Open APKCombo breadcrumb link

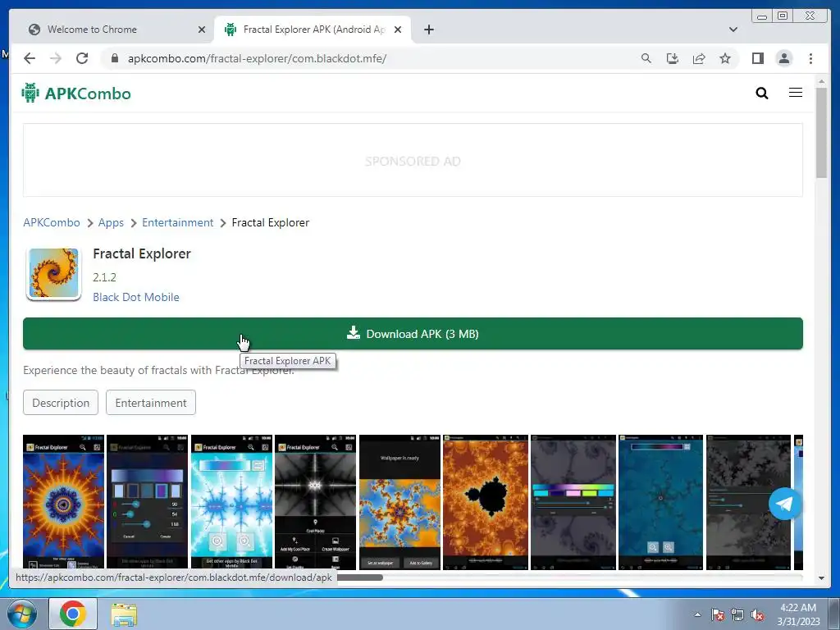click(52, 222)
